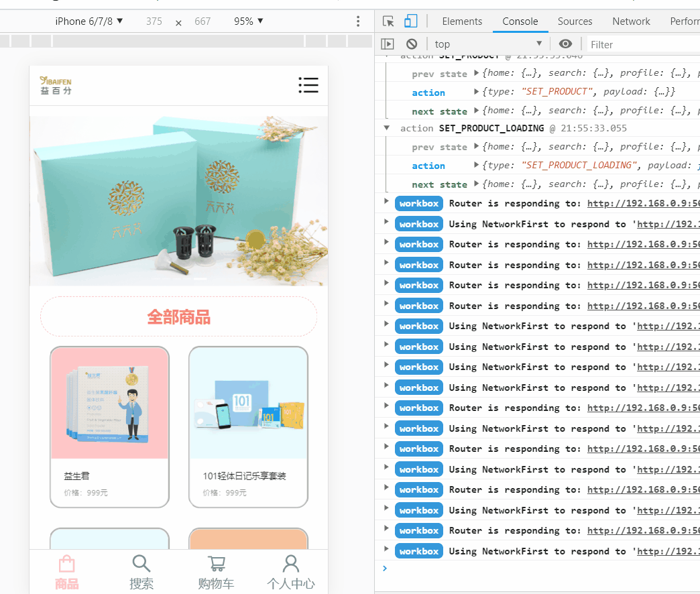Open the 益生君 product card image
This screenshot has width=700, height=594.
pos(109,403)
